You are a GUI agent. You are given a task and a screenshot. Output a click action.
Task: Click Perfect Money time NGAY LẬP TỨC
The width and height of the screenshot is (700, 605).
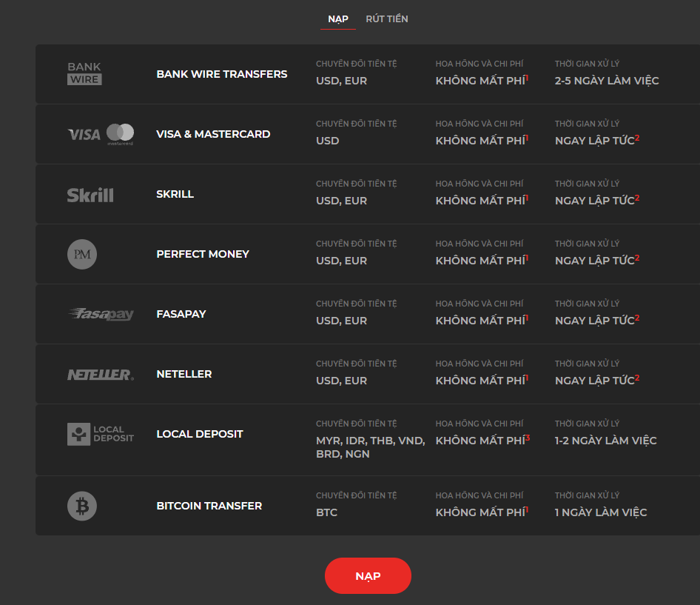point(597,260)
